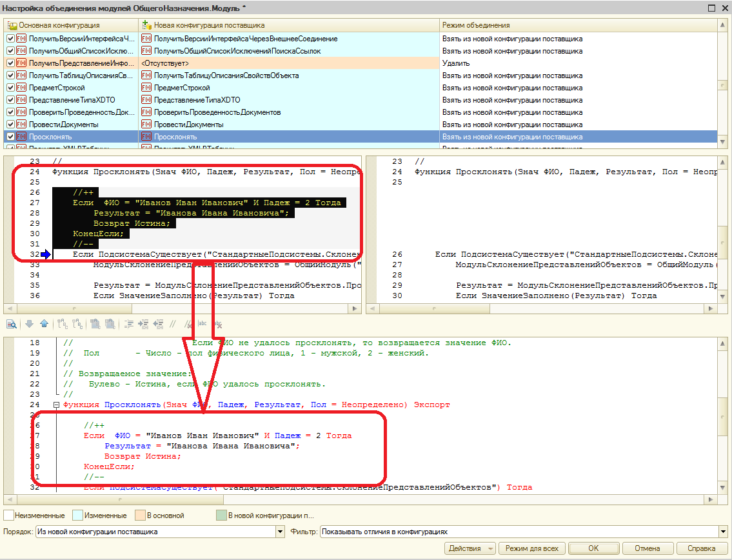The width and height of the screenshot is (732, 560).
Task: Open help with the Справка button
Action: (x=701, y=548)
